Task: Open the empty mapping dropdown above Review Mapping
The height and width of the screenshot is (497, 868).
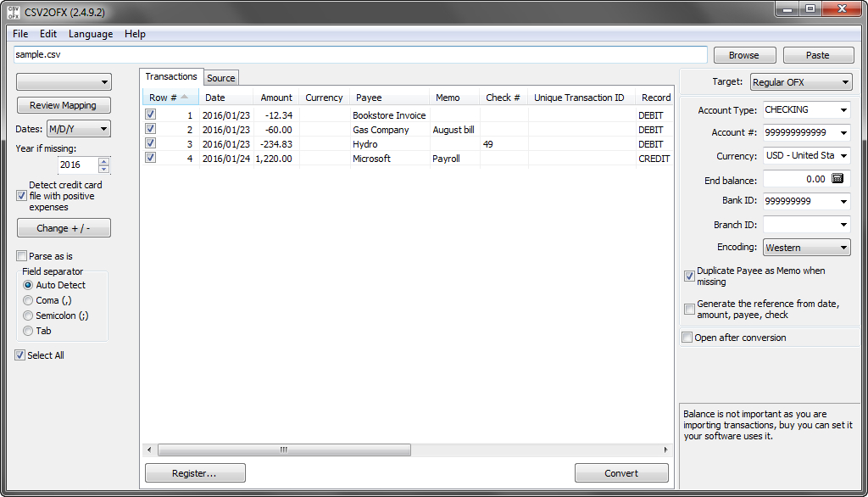Action: pos(64,82)
